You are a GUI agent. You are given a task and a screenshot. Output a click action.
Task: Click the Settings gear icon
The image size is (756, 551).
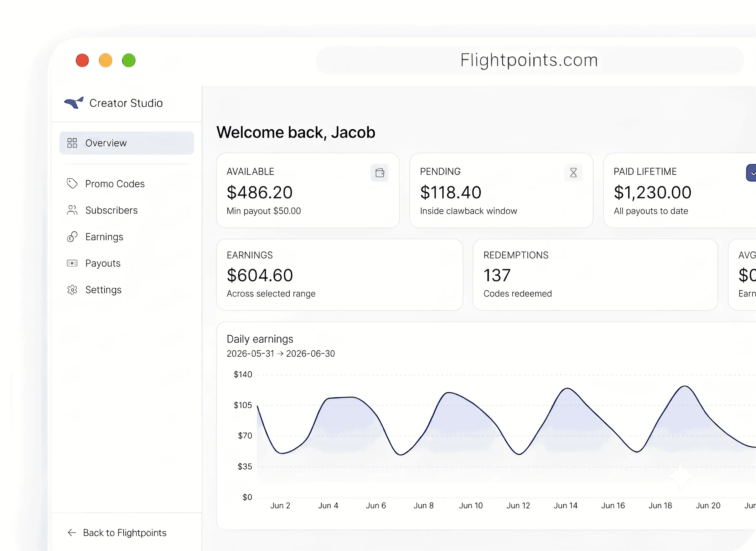click(x=72, y=290)
